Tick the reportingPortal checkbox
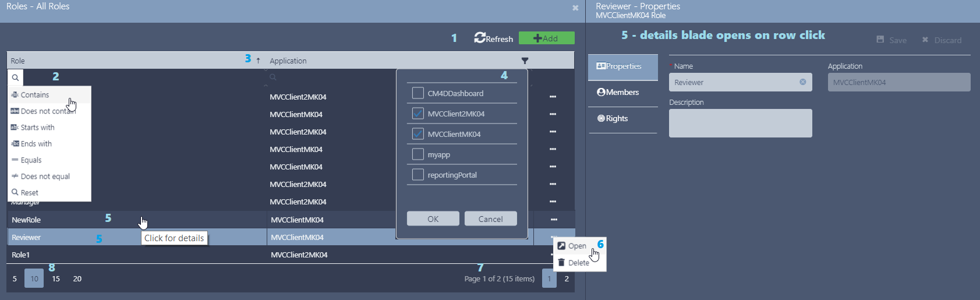Image resolution: width=980 pixels, height=300 pixels. click(x=418, y=175)
